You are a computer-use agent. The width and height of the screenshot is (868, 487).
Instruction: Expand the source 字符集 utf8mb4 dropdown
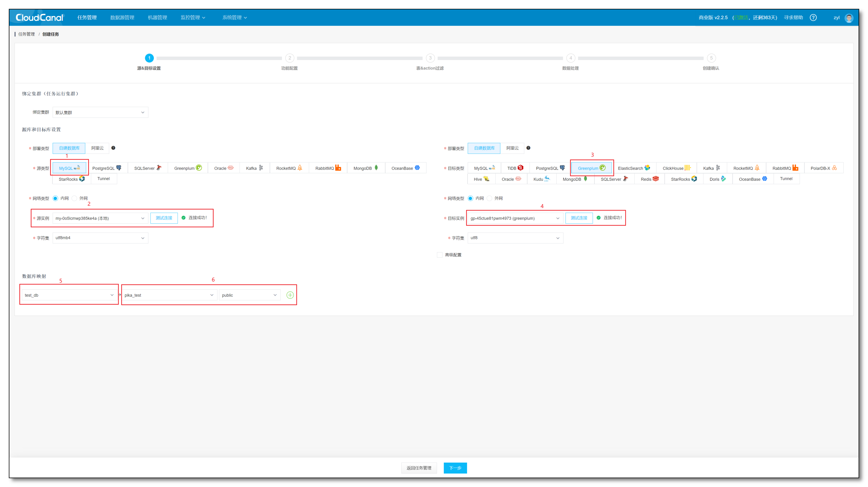coord(100,238)
